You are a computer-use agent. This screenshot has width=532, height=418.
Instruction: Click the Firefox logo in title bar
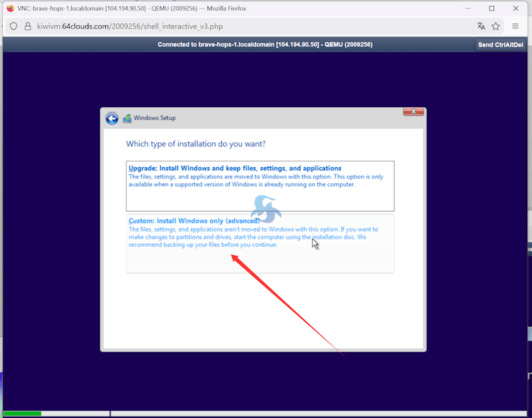pos(10,9)
